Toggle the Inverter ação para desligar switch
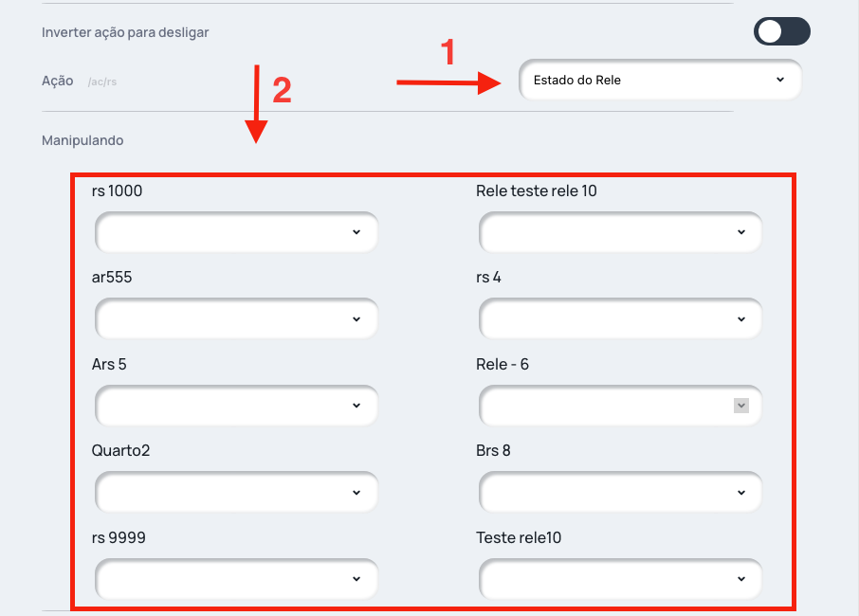Screen dimensions: 859x616 pos(781,32)
